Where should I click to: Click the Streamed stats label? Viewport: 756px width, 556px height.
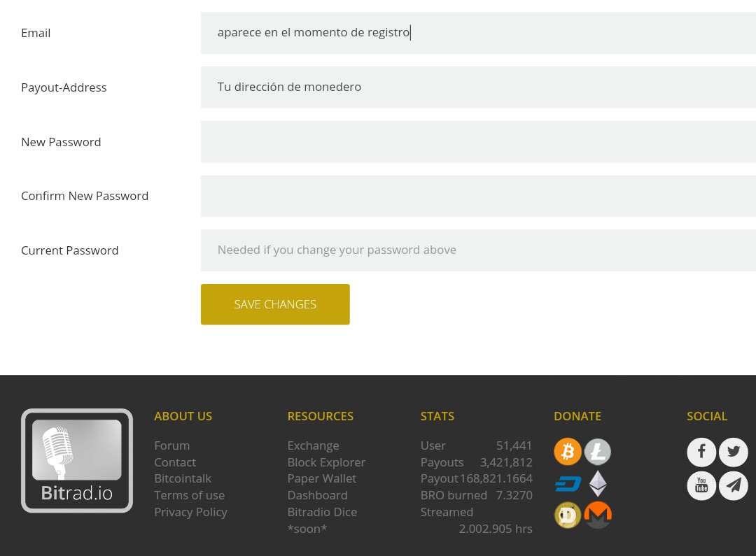[447, 512]
